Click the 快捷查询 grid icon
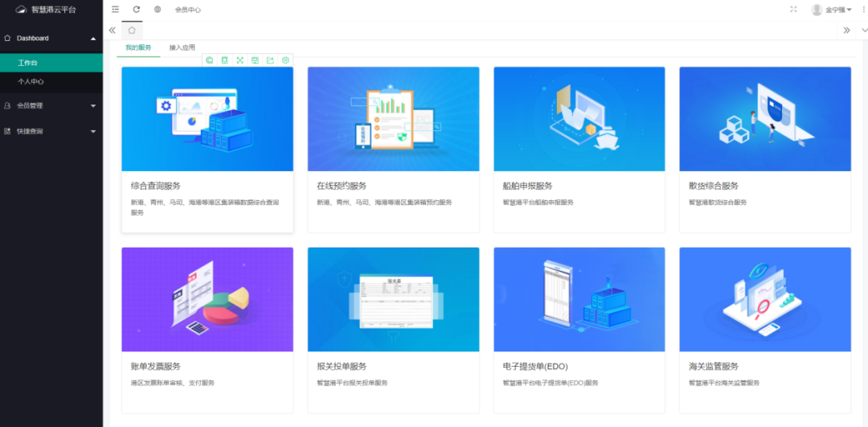The image size is (868, 427). [7, 131]
